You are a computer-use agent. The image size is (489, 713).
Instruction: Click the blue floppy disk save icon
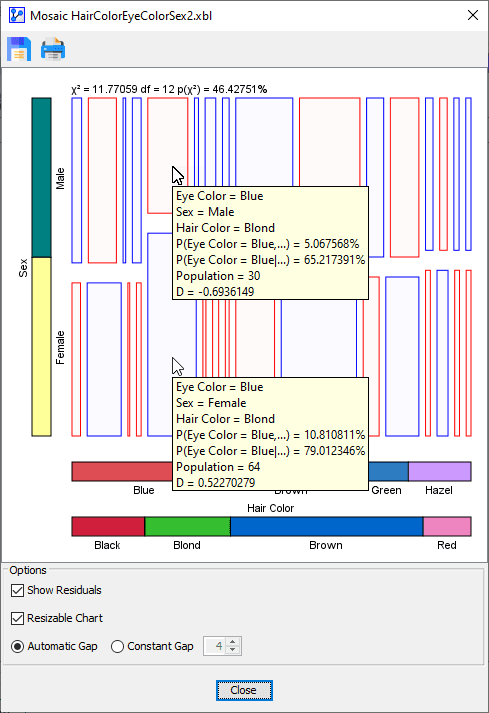[x=19, y=49]
